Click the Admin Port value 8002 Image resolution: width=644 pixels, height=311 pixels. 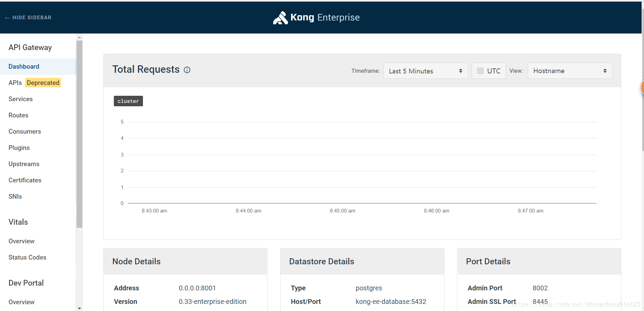(540, 288)
